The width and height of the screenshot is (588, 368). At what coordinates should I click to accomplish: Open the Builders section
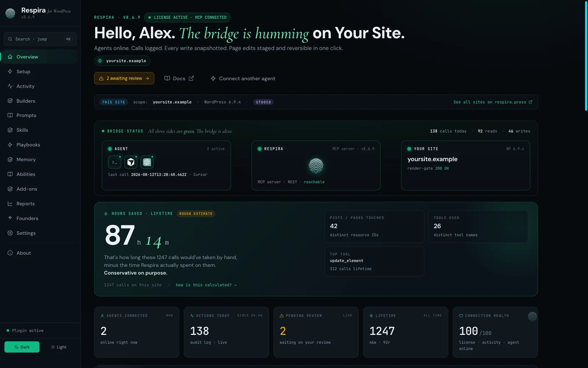point(40,101)
